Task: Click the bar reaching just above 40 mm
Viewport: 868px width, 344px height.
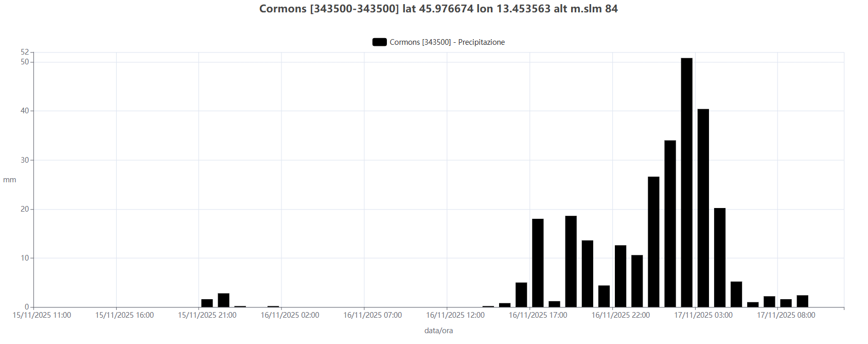Action: [703, 208]
